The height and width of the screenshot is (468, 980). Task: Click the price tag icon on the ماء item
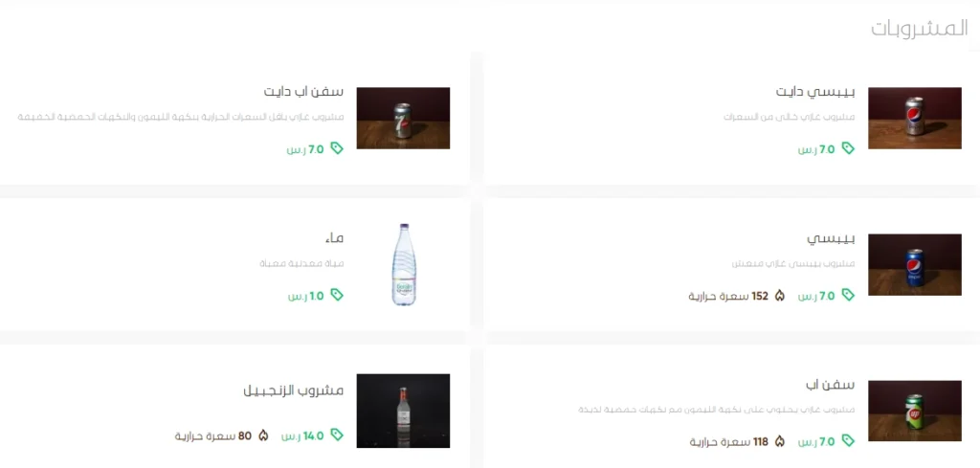[337, 295]
